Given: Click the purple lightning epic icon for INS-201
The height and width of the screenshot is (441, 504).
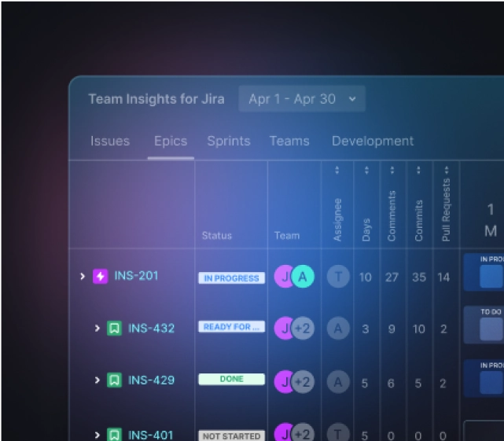Looking at the screenshot, I should (101, 276).
